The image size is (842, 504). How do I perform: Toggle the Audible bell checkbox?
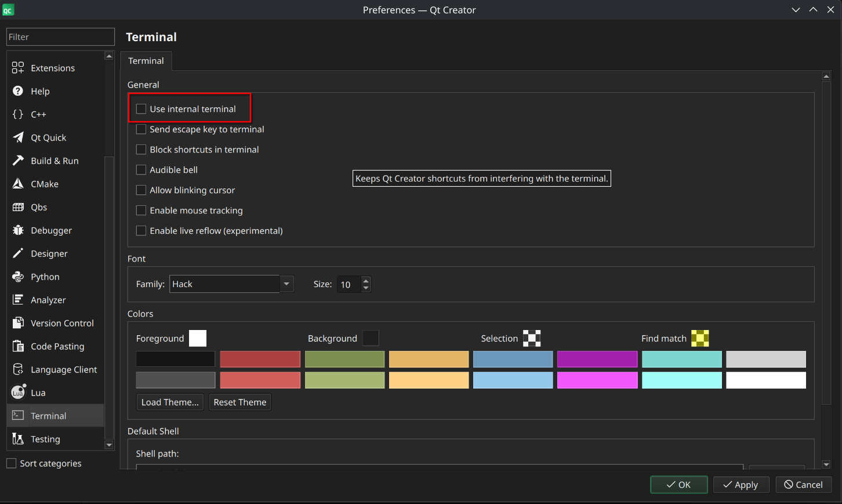pyautogui.click(x=141, y=170)
